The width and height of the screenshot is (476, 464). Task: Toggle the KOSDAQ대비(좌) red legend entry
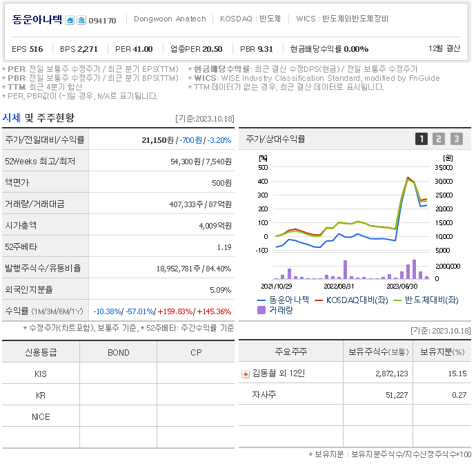(x=352, y=300)
